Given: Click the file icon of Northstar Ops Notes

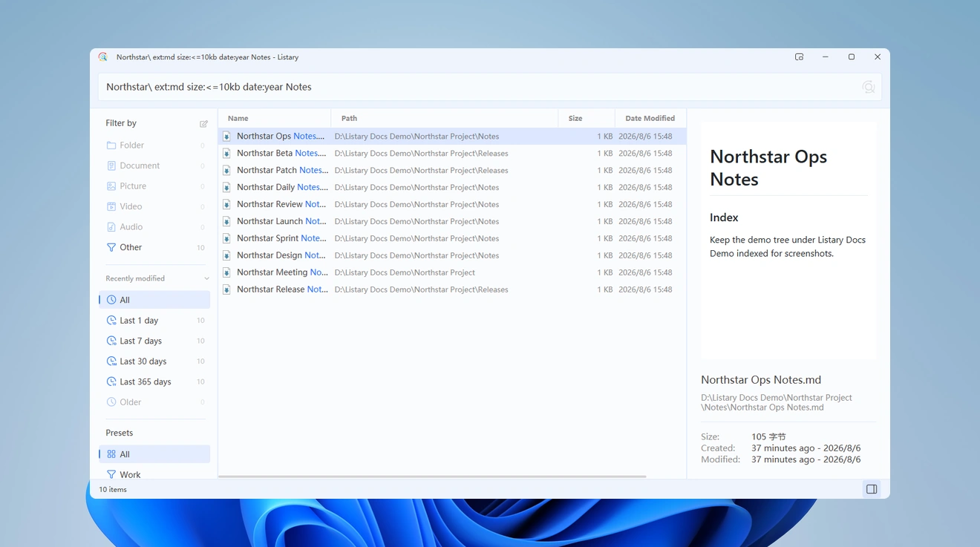Looking at the screenshot, I should 227,137.
